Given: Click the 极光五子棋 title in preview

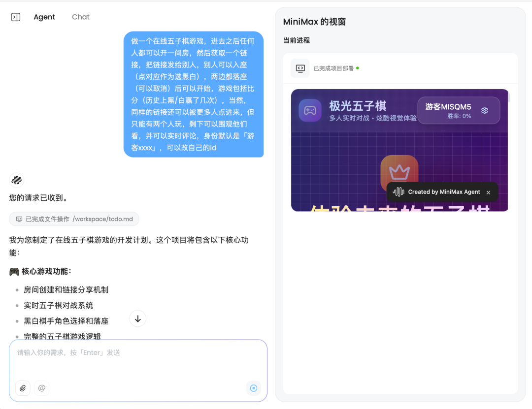Looking at the screenshot, I should point(358,106).
